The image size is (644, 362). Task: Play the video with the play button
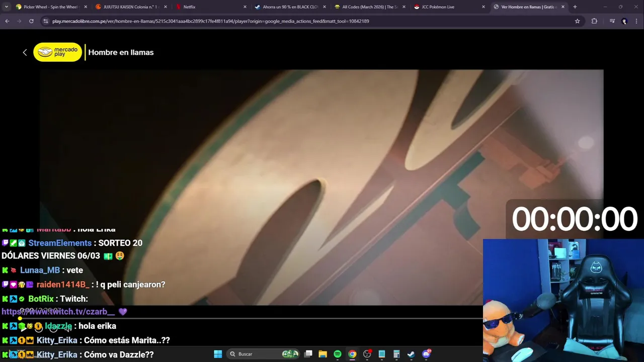(x=23, y=328)
